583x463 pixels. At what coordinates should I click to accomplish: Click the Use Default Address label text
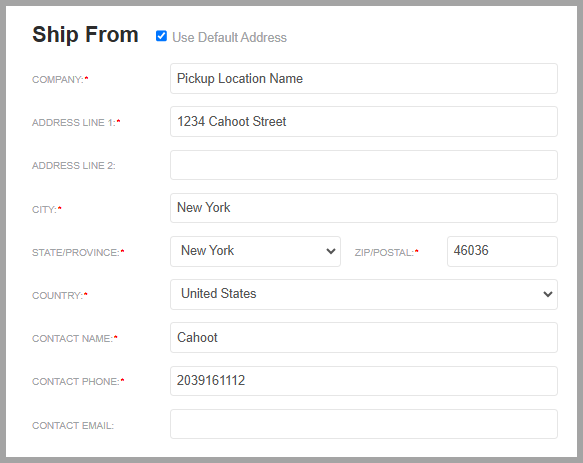(x=229, y=38)
